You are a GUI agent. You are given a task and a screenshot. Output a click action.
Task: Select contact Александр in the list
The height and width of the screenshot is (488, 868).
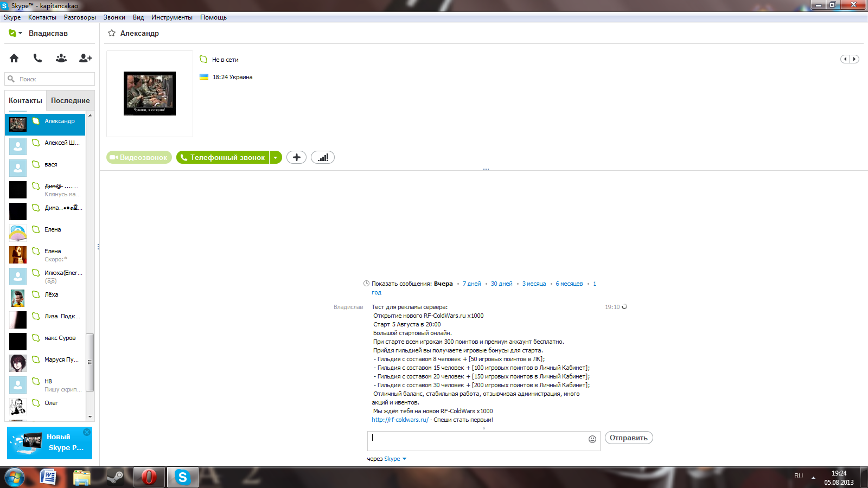(x=45, y=124)
